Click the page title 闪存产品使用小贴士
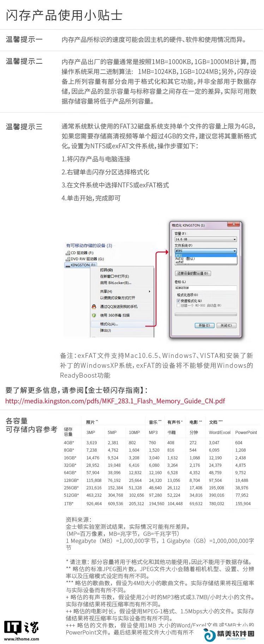Image resolution: width=264 pixels, height=644 pixels. coord(64,15)
